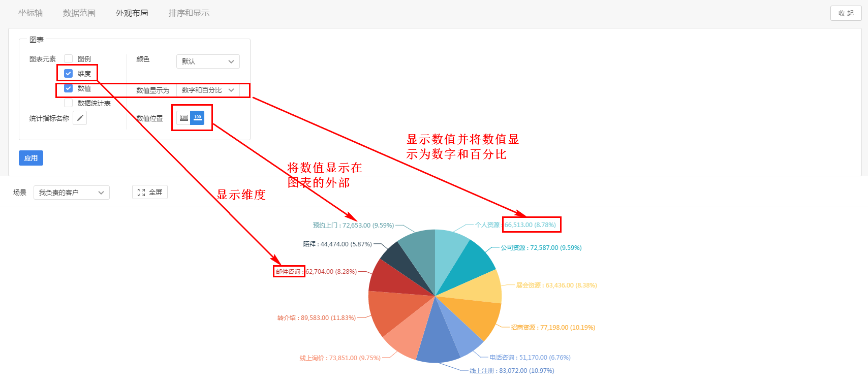Viewport: 868px width, 383px height.
Task: Expand the 场景 scene dropdown
Action: click(x=71, y=193)
